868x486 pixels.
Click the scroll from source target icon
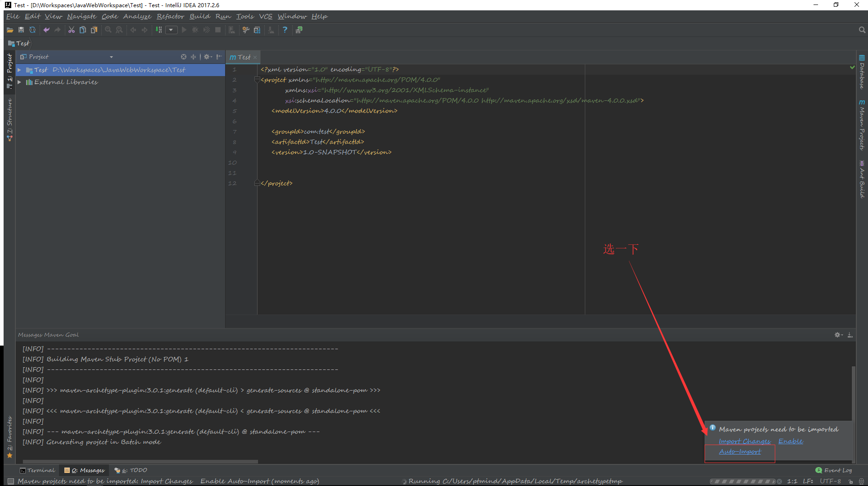[184, 57]
